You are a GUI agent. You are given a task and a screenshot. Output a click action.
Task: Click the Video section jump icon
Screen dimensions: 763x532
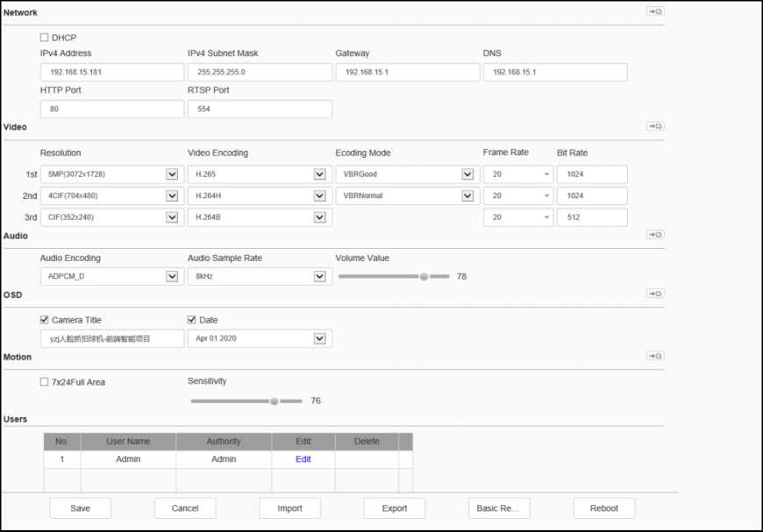point(655,126)
